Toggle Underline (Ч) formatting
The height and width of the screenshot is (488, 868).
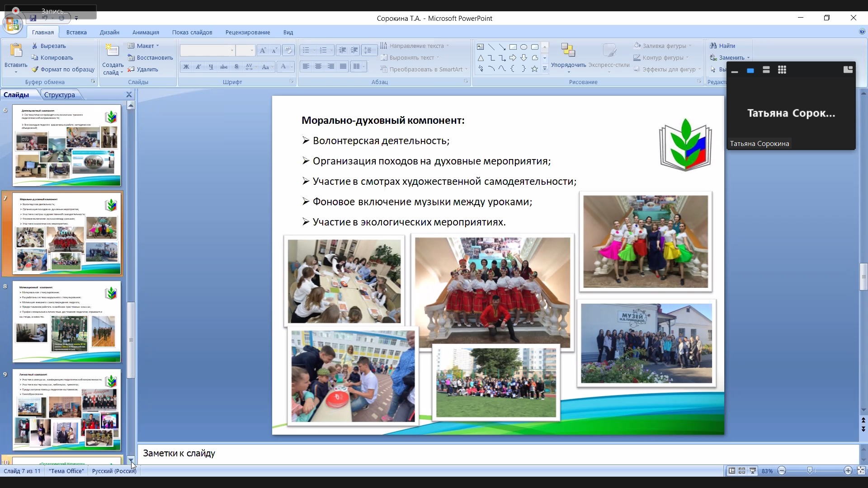coord(211,66)
